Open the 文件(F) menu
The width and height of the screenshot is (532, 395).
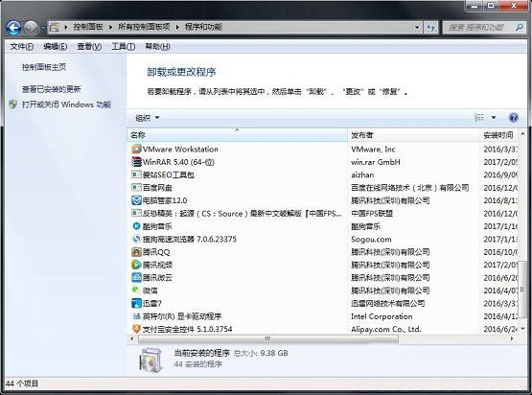(22, 46)
